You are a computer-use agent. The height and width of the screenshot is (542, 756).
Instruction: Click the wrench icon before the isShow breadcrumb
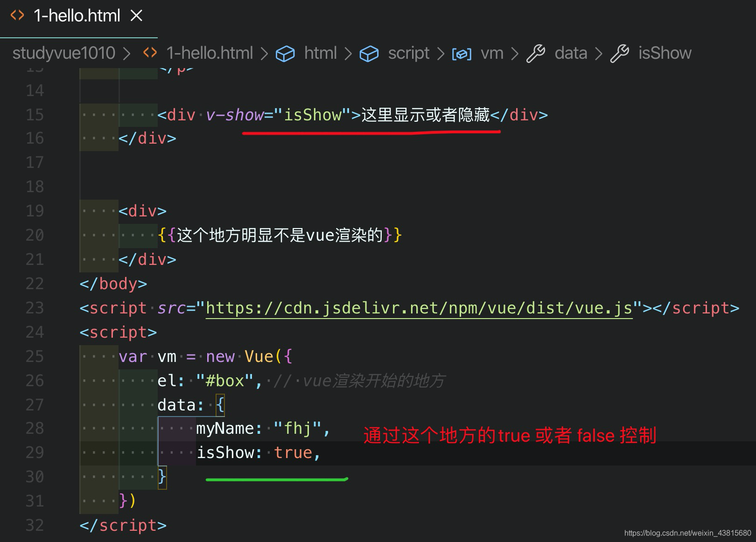coord(620,54)
